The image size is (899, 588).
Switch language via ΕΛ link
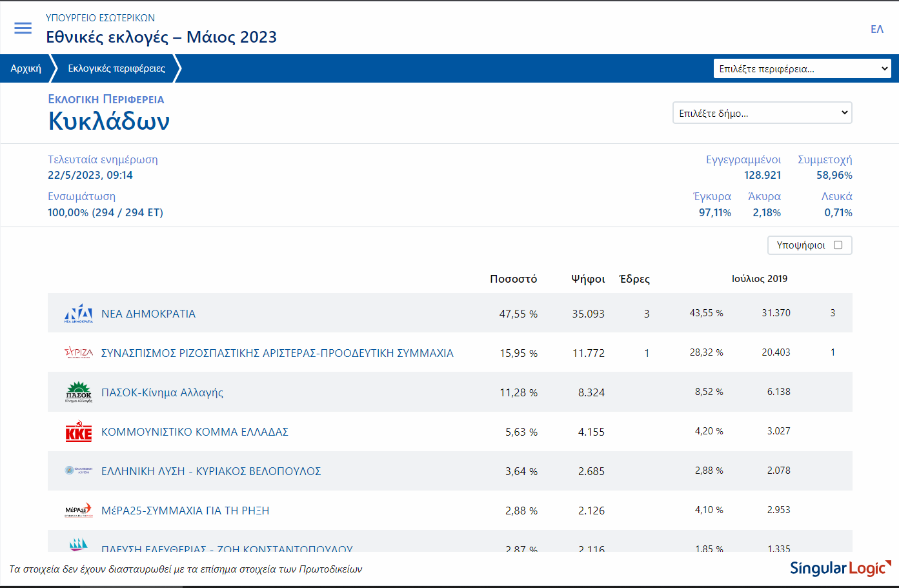[x=877, y=29]
